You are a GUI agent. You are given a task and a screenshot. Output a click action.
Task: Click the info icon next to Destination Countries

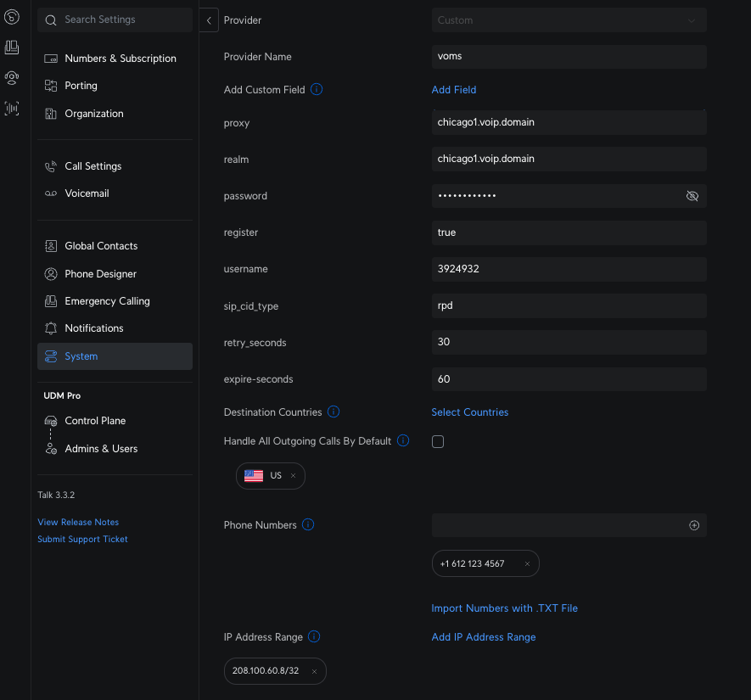(333, 412)
